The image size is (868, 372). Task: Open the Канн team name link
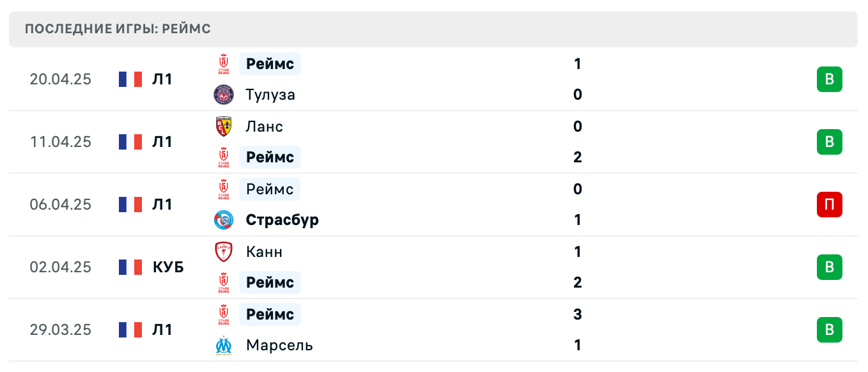(263, 252)
